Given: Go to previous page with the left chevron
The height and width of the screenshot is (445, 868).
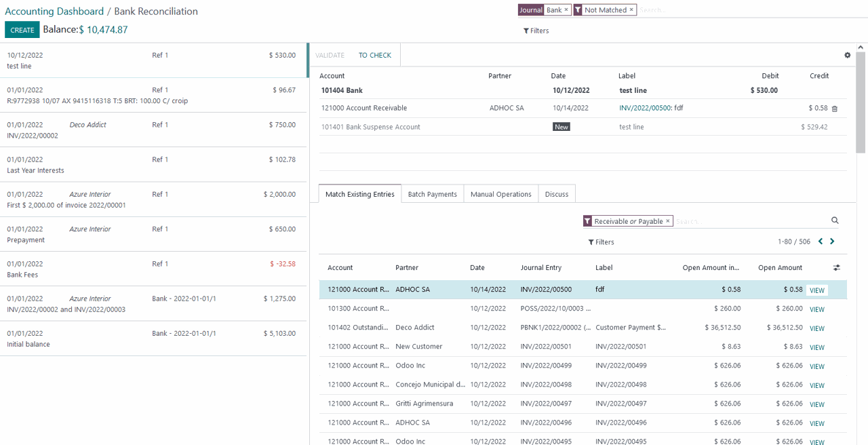Looking at the screenshot, I should click(821, 241).
